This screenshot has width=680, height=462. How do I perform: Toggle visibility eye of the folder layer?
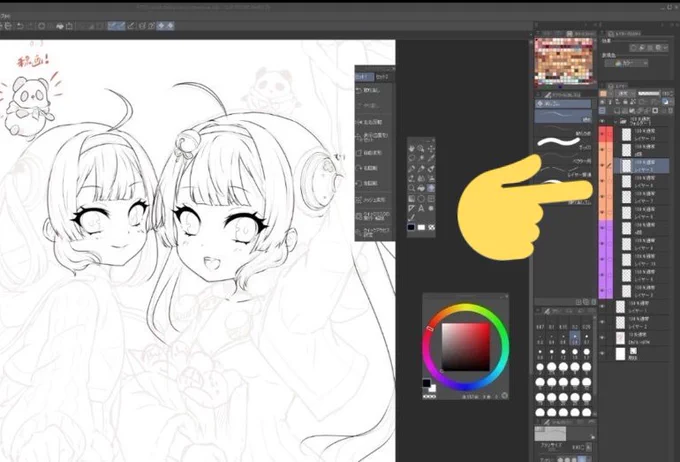(602, 121)
